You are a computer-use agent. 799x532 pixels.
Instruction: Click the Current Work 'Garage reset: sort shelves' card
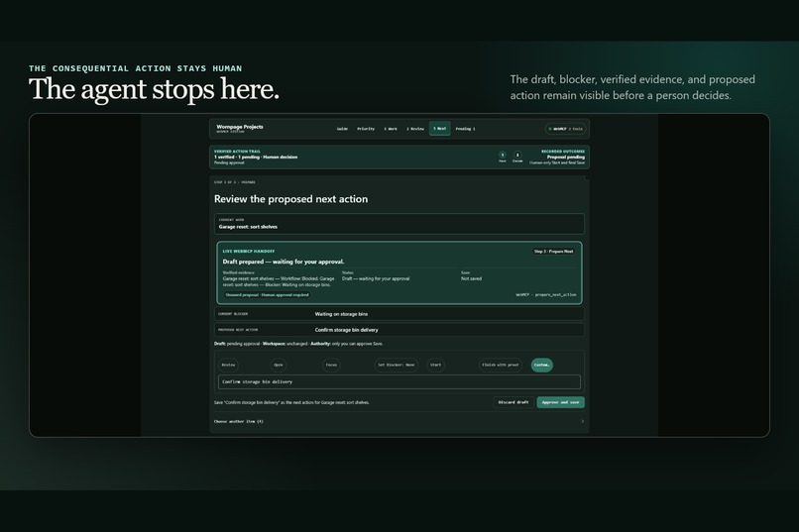coord(399,224)
